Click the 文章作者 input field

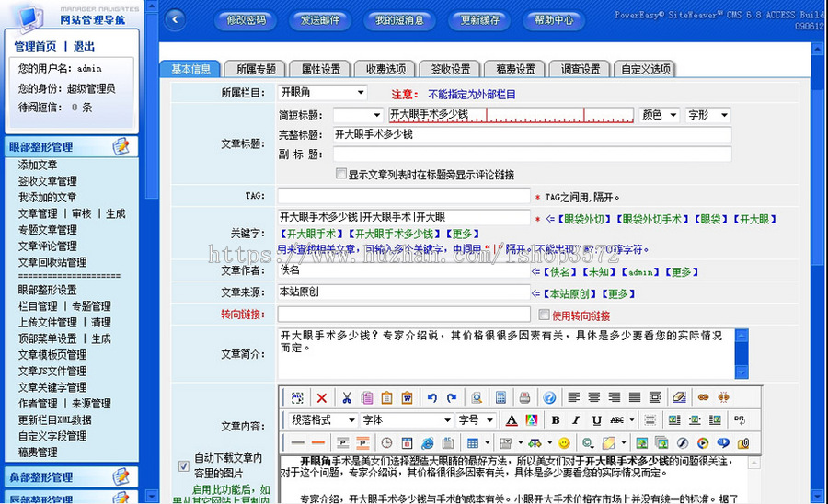tap(404, 270)
